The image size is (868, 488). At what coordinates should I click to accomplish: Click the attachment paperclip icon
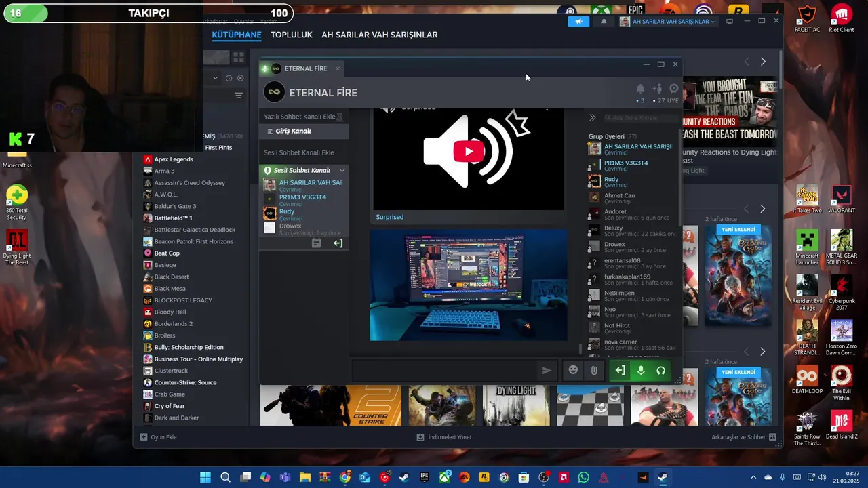coord(594,370)
